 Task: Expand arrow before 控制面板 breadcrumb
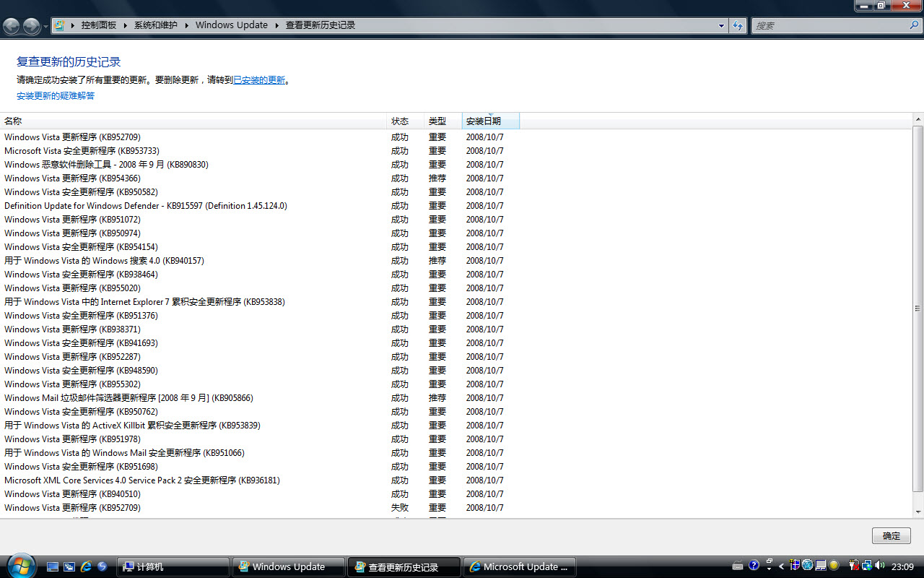73,25
